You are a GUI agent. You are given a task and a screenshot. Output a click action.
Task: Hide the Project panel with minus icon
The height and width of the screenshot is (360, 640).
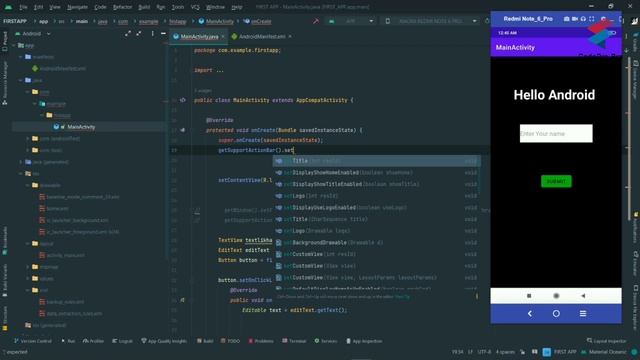coord(163,33)
